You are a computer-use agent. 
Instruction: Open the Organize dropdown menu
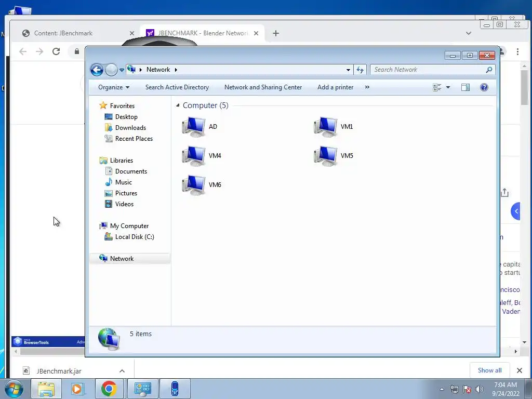coord(114,87)
